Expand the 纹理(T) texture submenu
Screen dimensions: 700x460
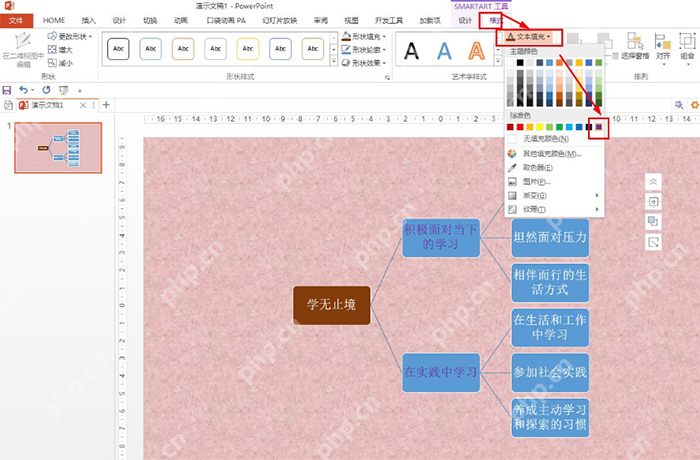tap(556, 209)
